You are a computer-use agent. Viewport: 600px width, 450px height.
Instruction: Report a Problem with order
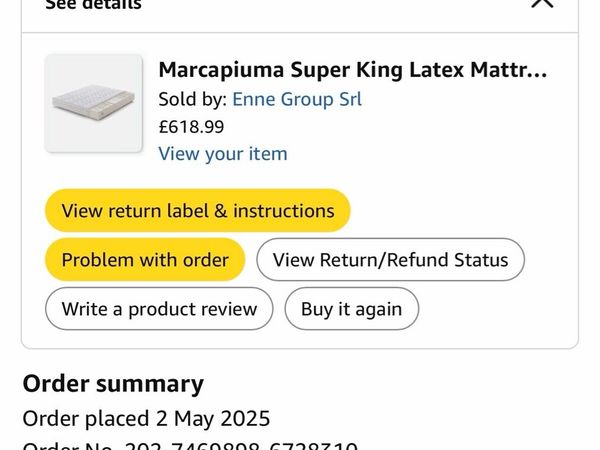click(x=145, y=259)
